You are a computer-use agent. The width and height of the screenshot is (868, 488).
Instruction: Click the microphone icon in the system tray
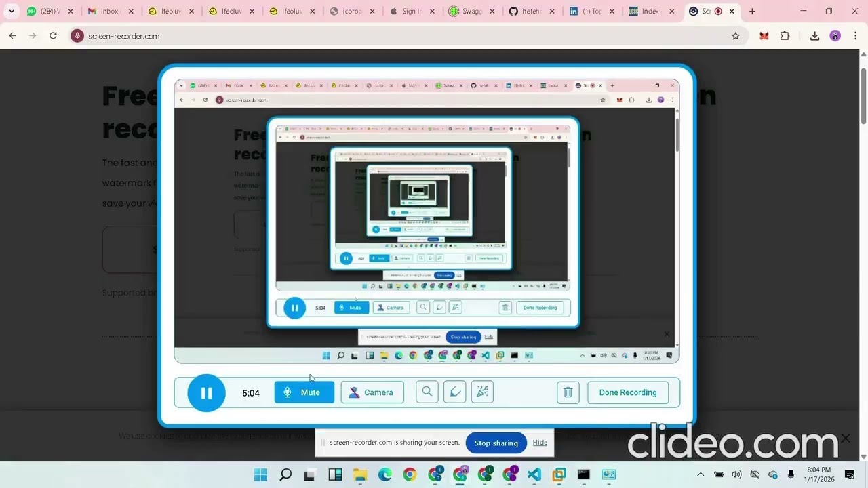[x=791, y=474]
